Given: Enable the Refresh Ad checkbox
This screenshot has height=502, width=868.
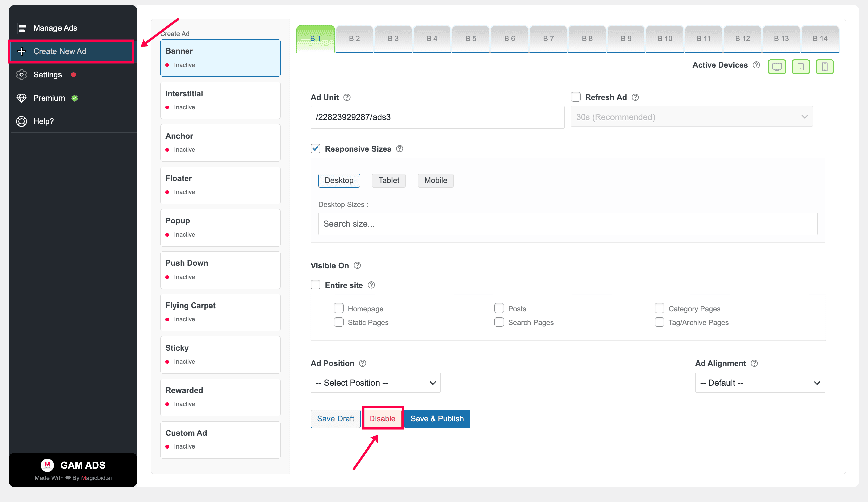Looking at the screenshot, I should pos(576,97).
